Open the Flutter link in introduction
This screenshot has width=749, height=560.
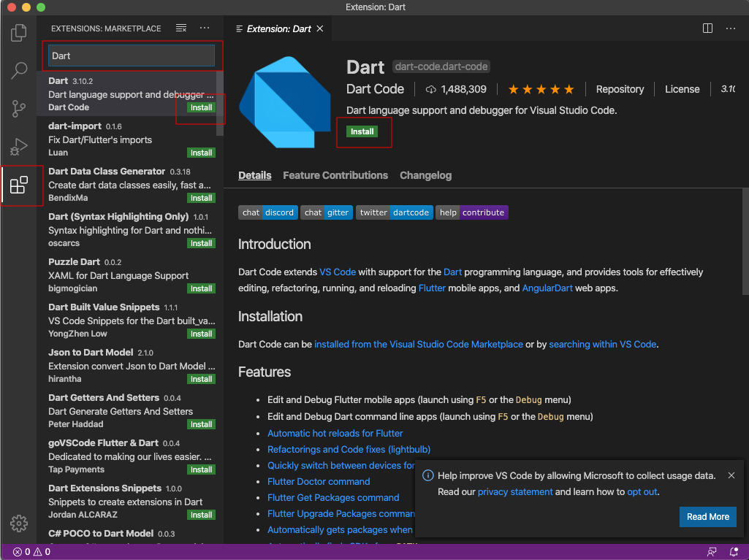(432, 288)
